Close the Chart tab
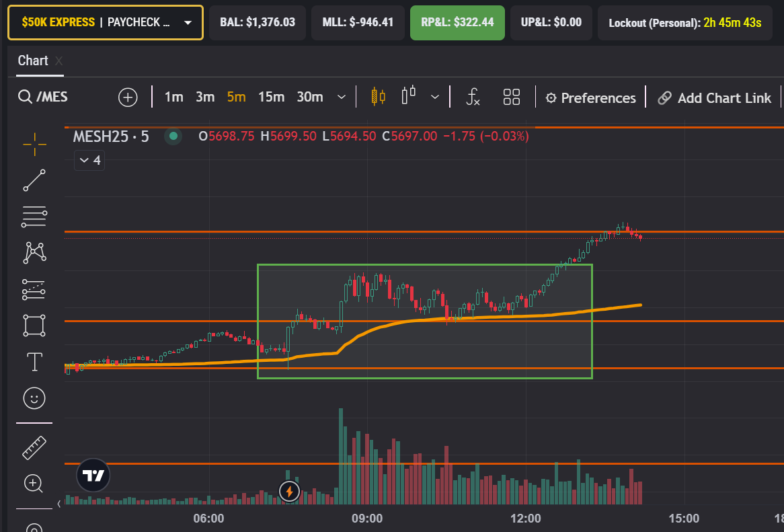The height and width of the screenshot is (532, 784). [x=59, y=61]
